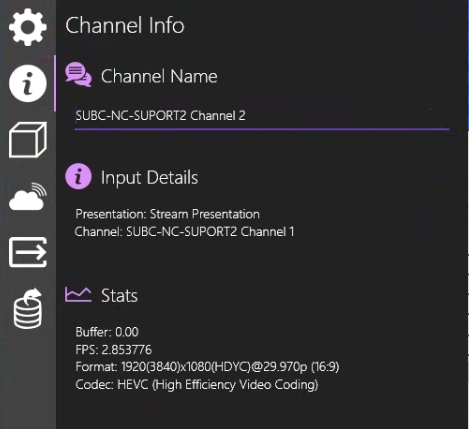The width and height of the screenshot is (469, 429).
Task: Click the purple chat bubbles Channel Name icon
Action: tap(78, 75)
